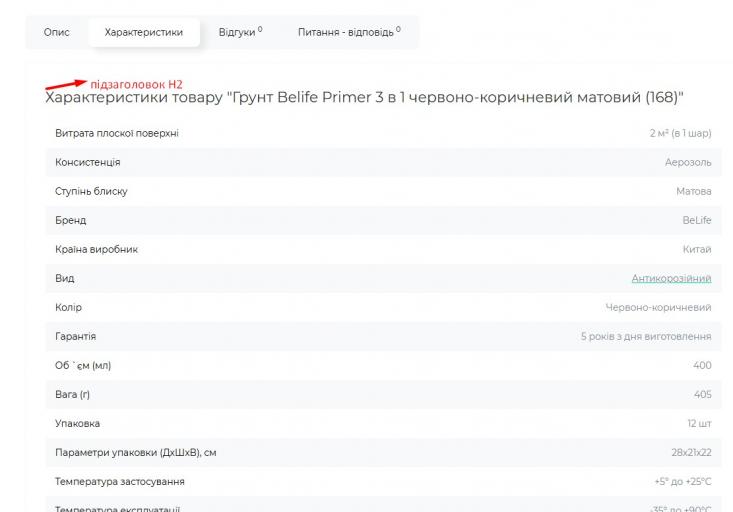Click the BeLife brand value
This screenshot has width=733, height=512.
pos(697,220)
